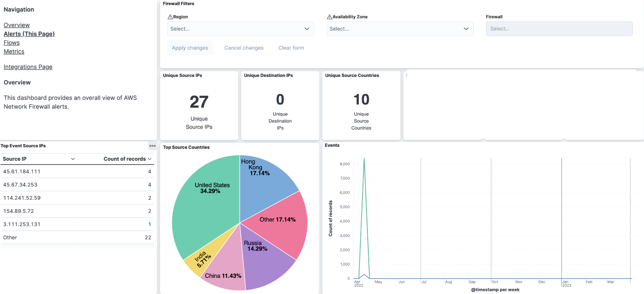Screen dimensions: 644x294
Task: Click the Firewall select input field
Action: [x=559, y=29]
